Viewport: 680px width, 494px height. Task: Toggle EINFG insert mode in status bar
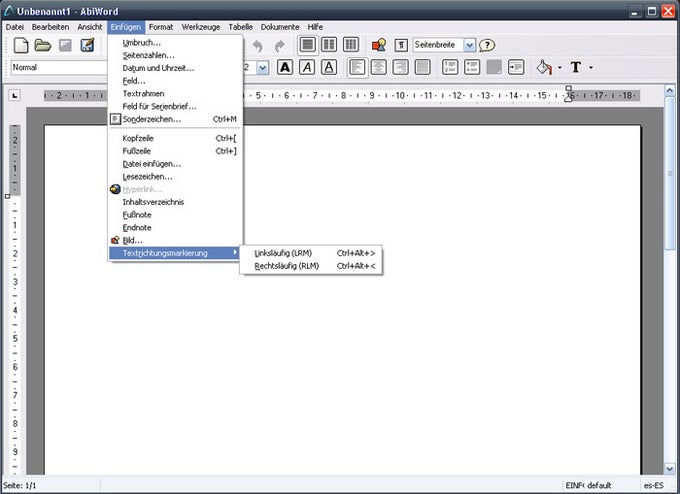click(x=575, y=485)
